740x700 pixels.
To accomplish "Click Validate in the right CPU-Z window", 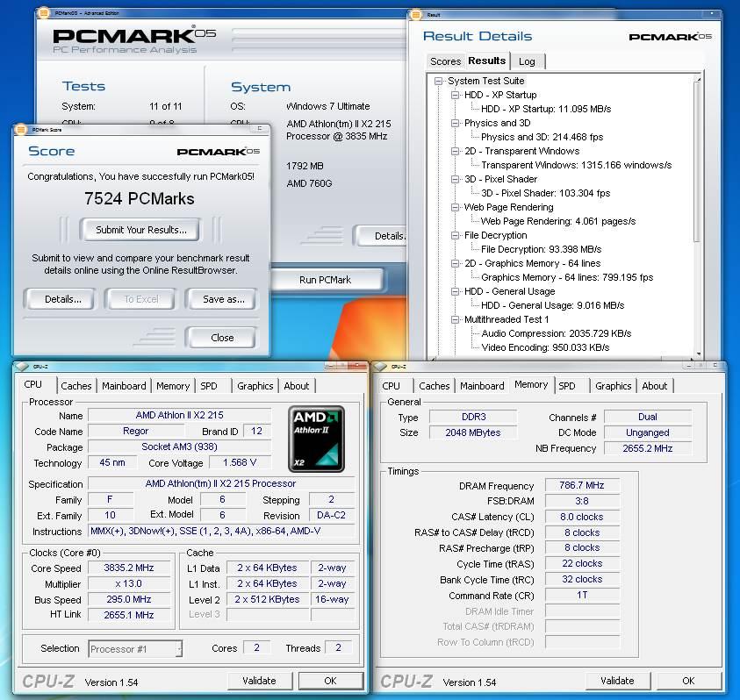I will [x=617, y=681].
